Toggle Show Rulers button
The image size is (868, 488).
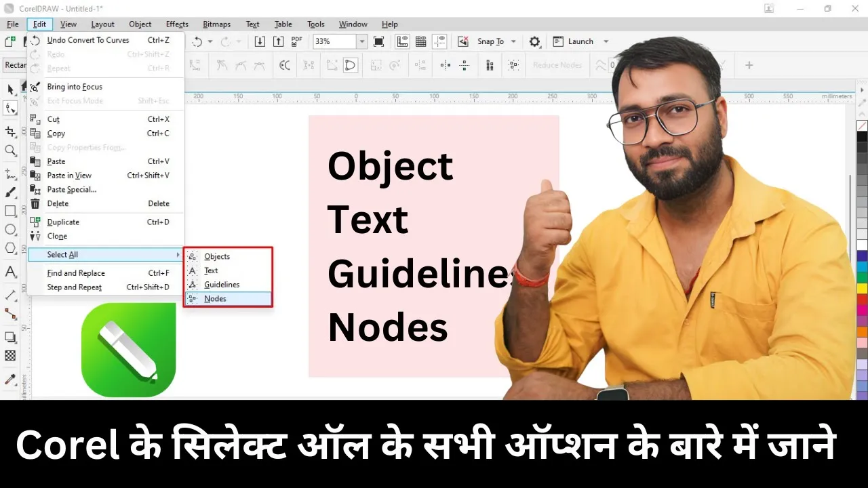click(402, 41)
